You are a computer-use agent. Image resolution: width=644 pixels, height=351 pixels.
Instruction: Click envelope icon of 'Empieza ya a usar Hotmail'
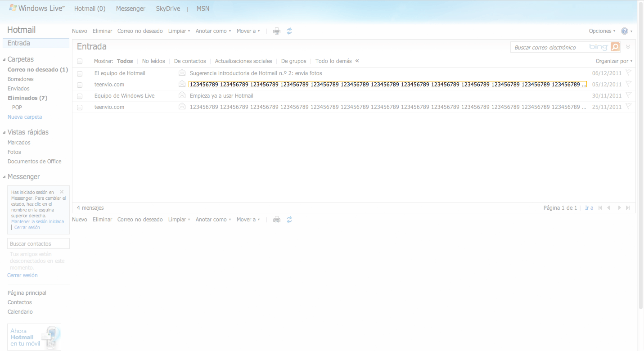point(182,95)
